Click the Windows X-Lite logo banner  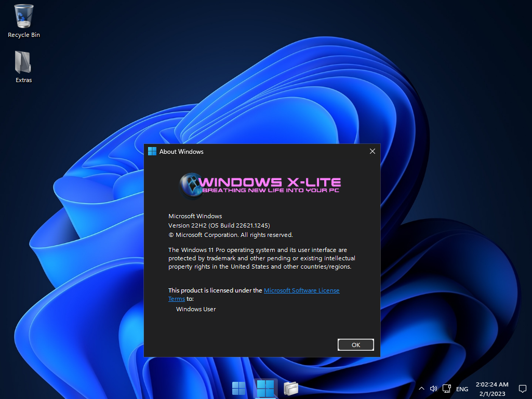click(x=260, y=185)
